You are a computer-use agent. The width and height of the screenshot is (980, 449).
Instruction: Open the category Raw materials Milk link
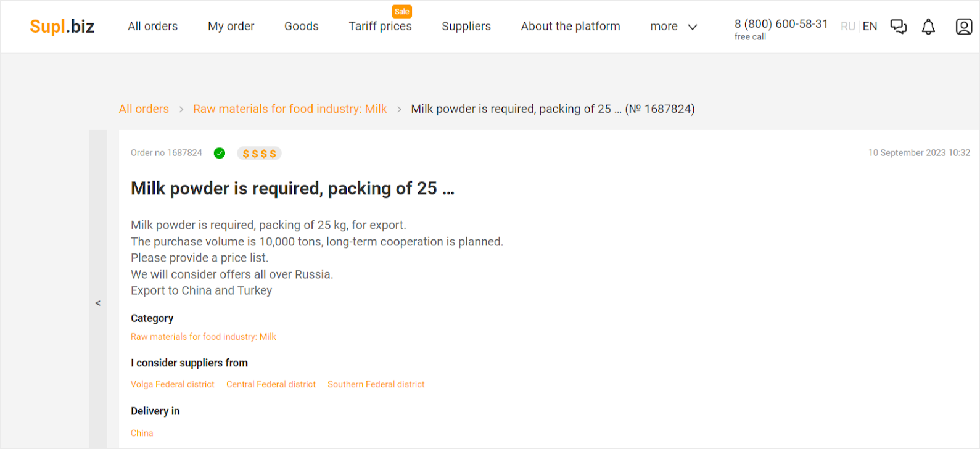[204, 337]
